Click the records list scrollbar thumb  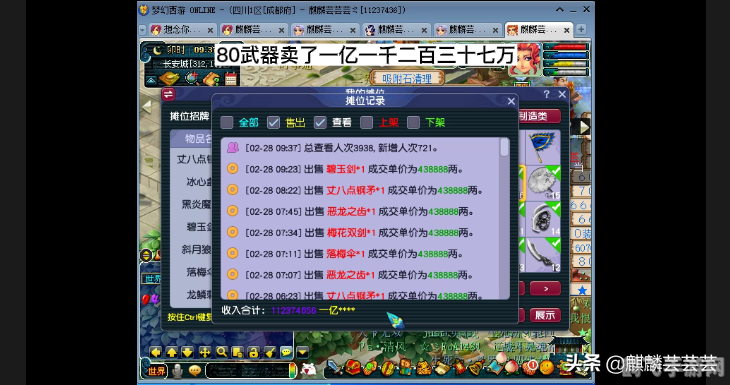tap(504, 147)
